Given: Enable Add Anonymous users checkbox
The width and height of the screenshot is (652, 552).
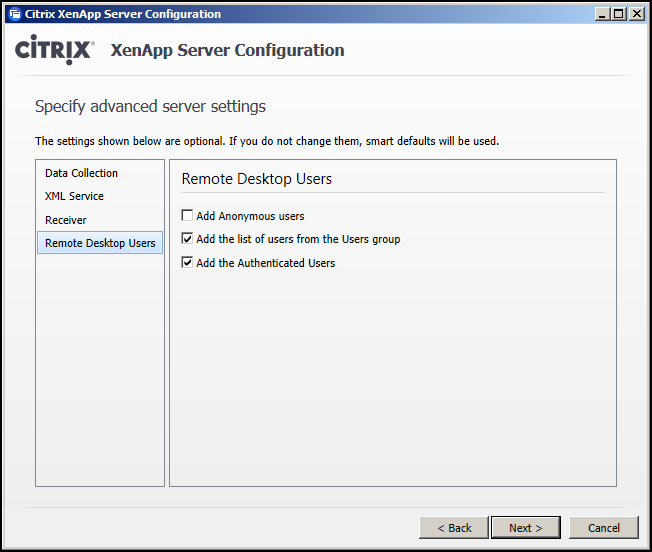Looking at the screenshot, I should point(188,216).
